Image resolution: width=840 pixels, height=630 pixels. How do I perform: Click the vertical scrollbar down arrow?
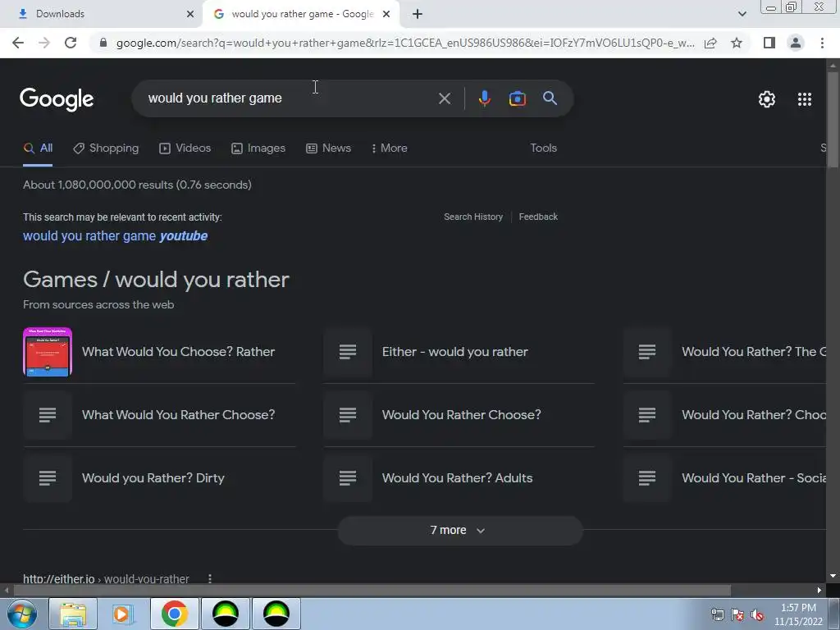(x=833, y=576)
